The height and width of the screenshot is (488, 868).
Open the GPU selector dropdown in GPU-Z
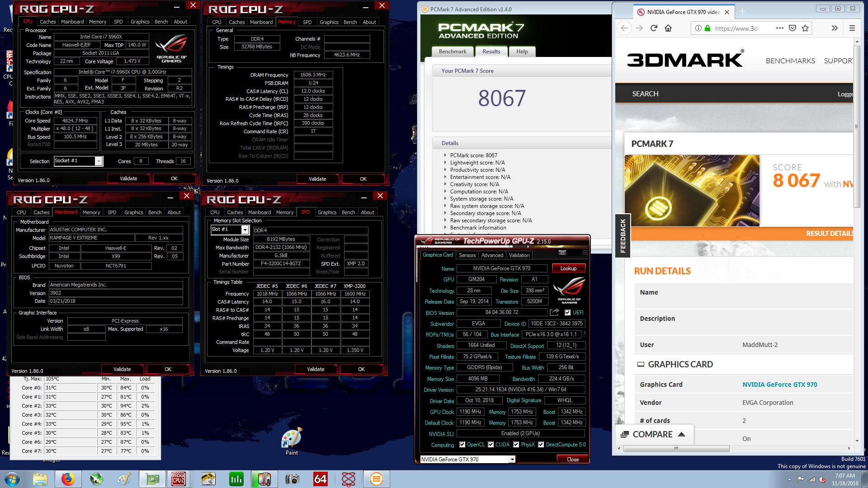pyautogui.click(x=512, y=459)
